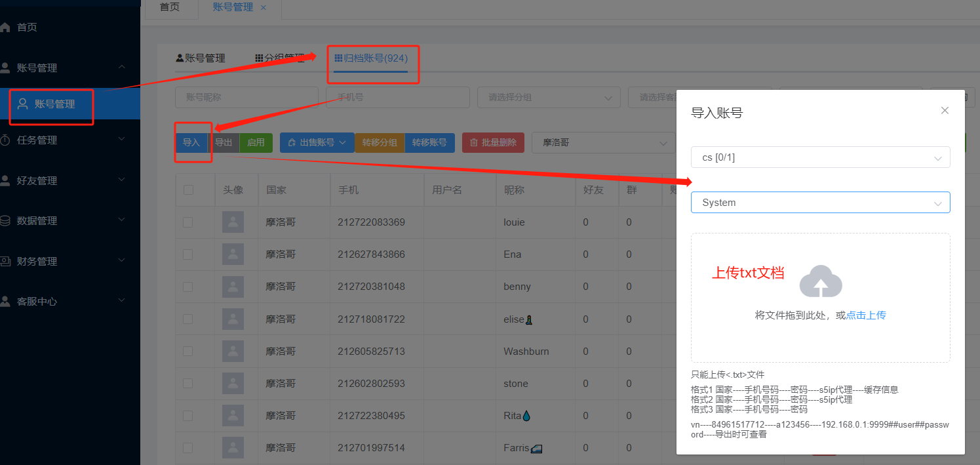Click the cloud upload icon
The image size is (980, 465).
(x=820, y=281)
